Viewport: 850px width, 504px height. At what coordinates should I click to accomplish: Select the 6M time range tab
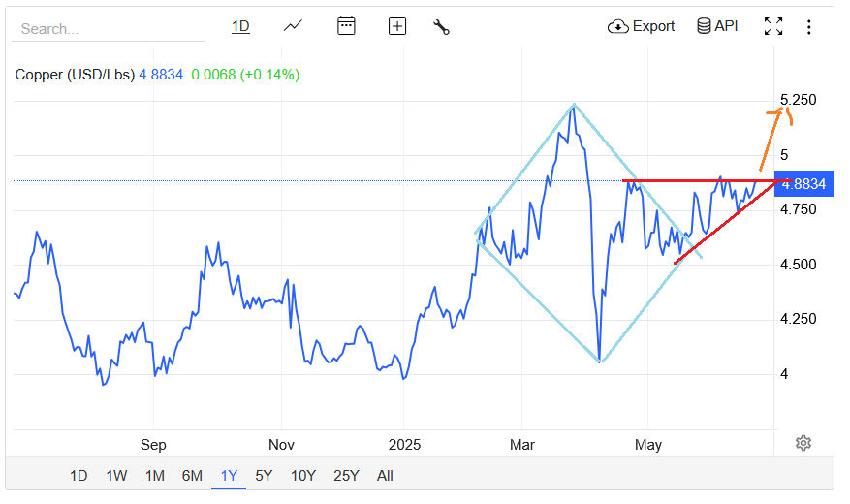tap(192, 476)
